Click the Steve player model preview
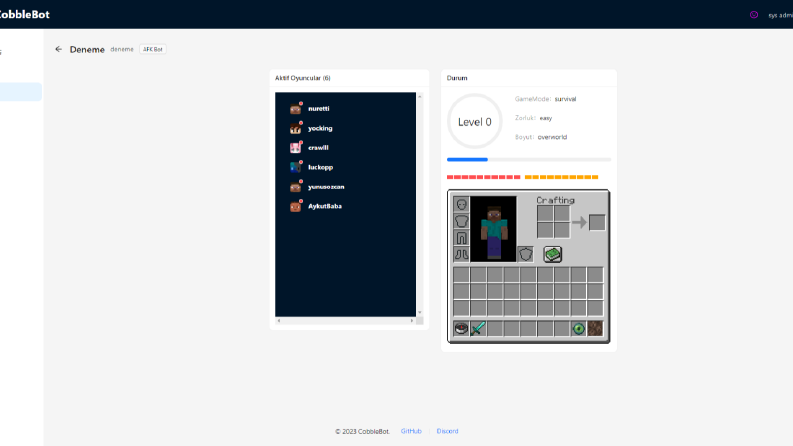The image size is (793, 446). point(494,229)
